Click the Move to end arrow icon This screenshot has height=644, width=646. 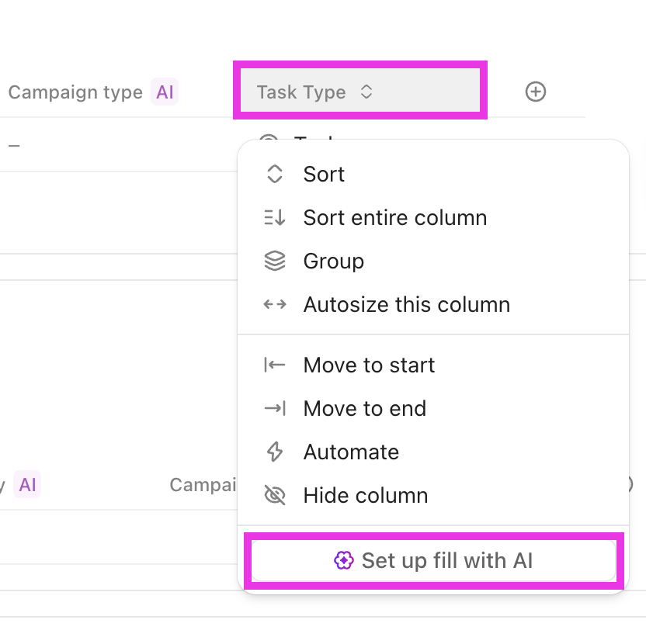(275, 408)
